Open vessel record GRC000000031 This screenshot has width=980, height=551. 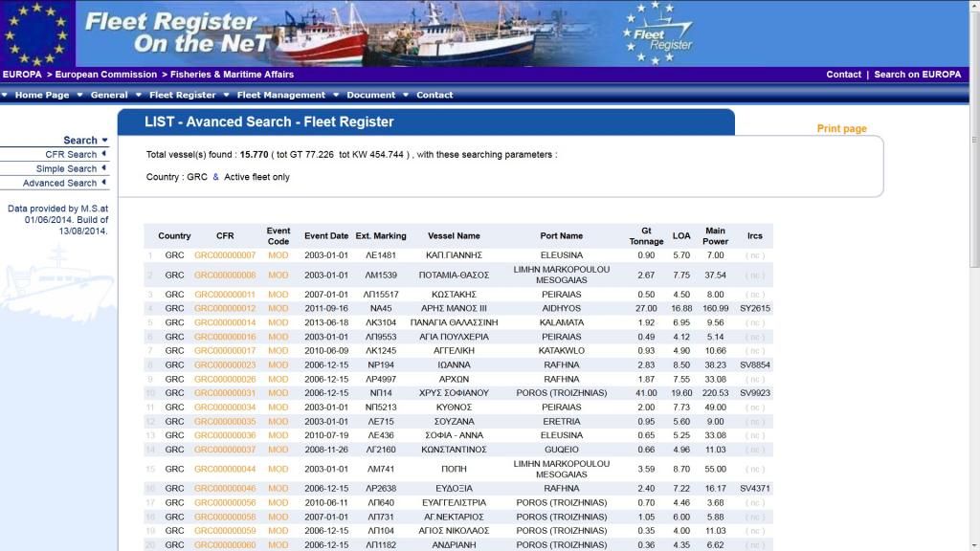tap(225, 392)
